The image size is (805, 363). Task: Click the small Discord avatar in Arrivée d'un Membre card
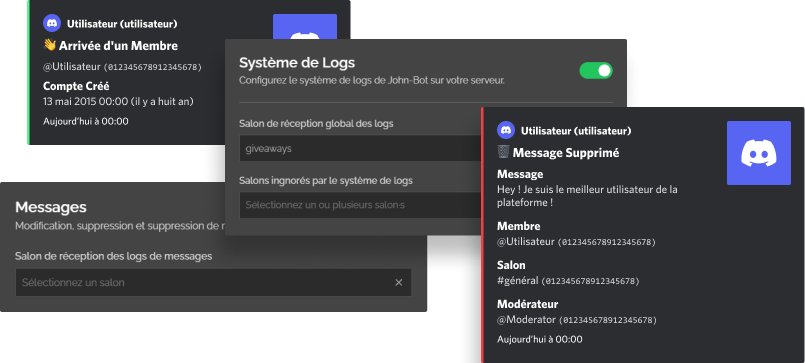coord(52,24)
